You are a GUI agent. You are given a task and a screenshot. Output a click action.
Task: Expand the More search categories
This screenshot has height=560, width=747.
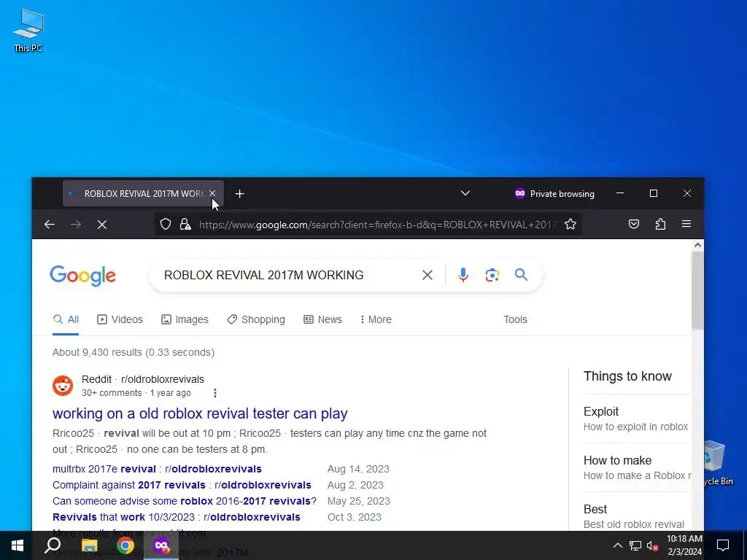click(376, 319)
